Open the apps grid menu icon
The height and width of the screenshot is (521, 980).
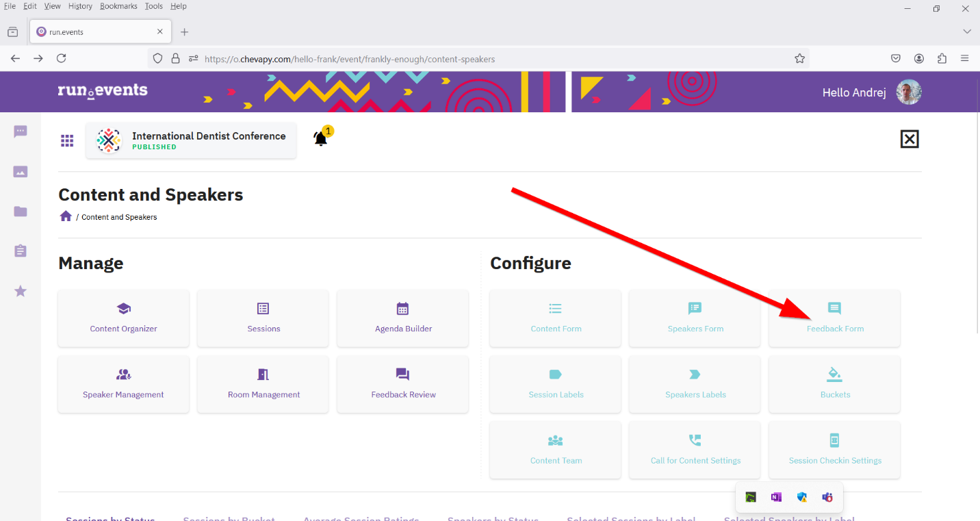point(67,140)
